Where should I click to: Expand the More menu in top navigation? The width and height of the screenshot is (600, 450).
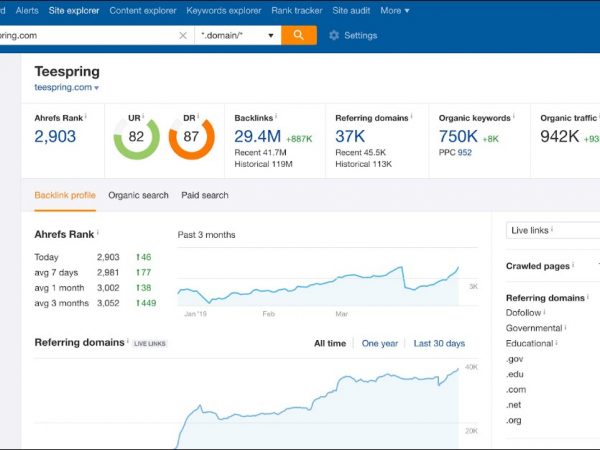(x=394, y=10)
